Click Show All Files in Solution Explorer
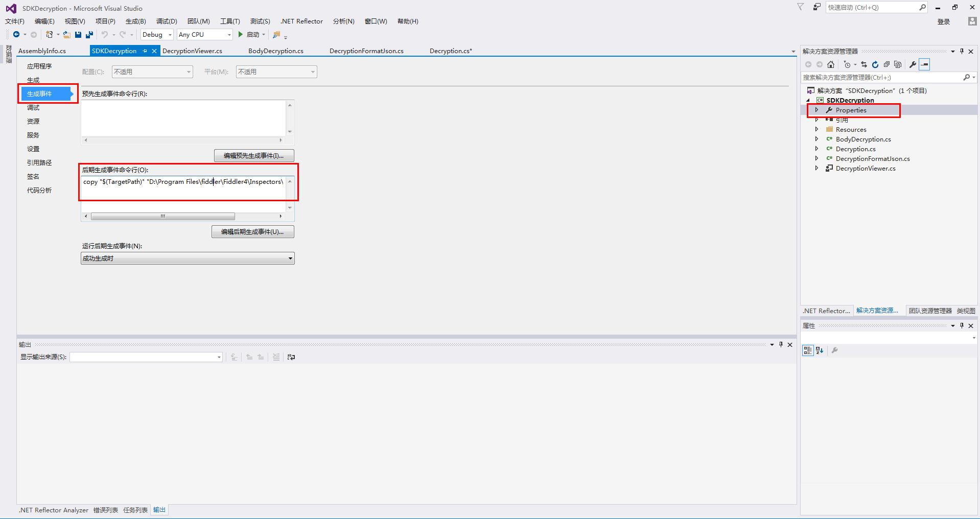This screenshot has width=980, height=519. coord(898,64)
